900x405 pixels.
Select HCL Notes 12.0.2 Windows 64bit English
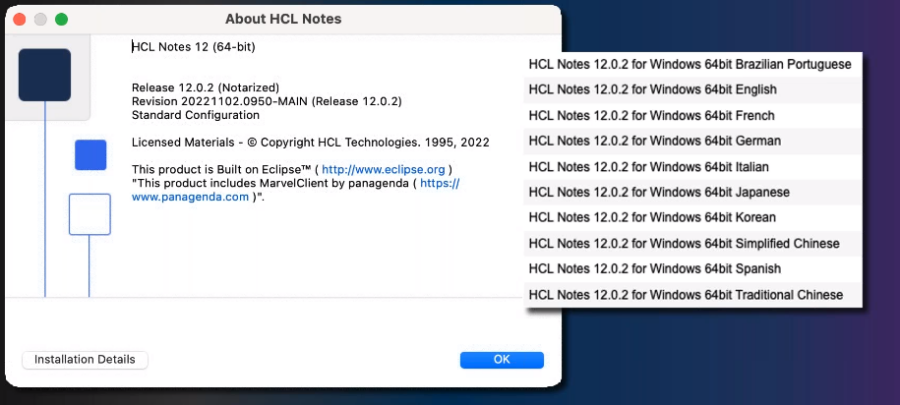[693, 89]
